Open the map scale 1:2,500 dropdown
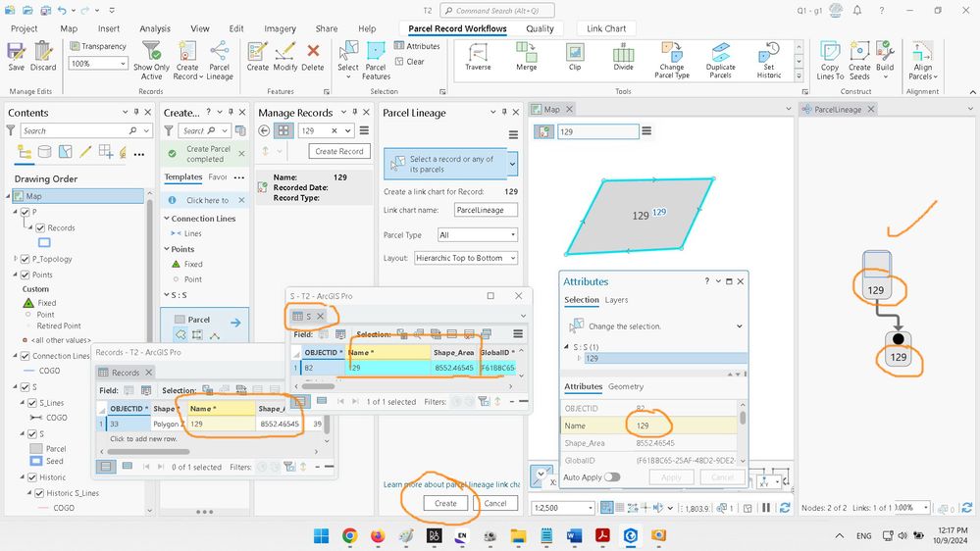This screenshot has height=551, width=980. pos(590,508)
